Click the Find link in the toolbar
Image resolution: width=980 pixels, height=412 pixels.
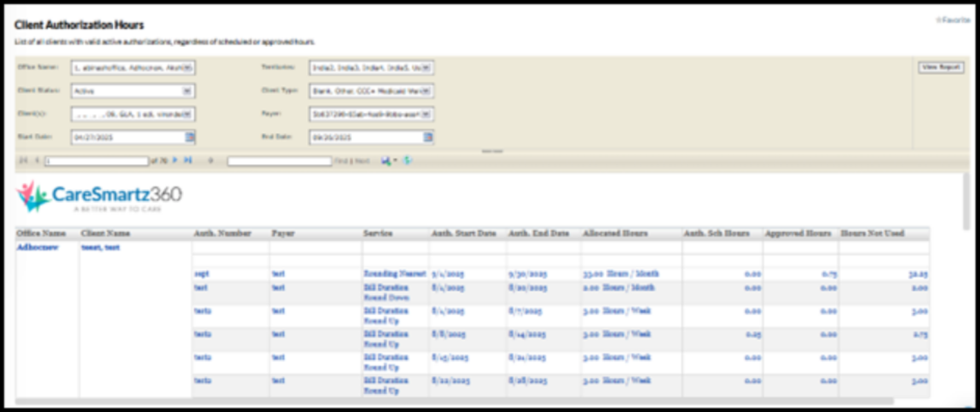click(x=341, y=161)
